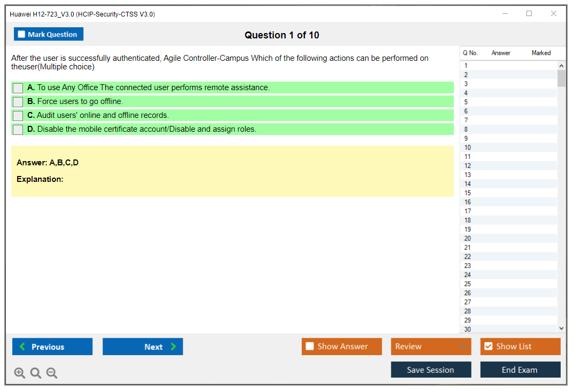Image resolution: width=574 pixels, height=392 pixels.
Task: Tick option D Disable mobile certificate account
Action: click(x=18, y=130)
